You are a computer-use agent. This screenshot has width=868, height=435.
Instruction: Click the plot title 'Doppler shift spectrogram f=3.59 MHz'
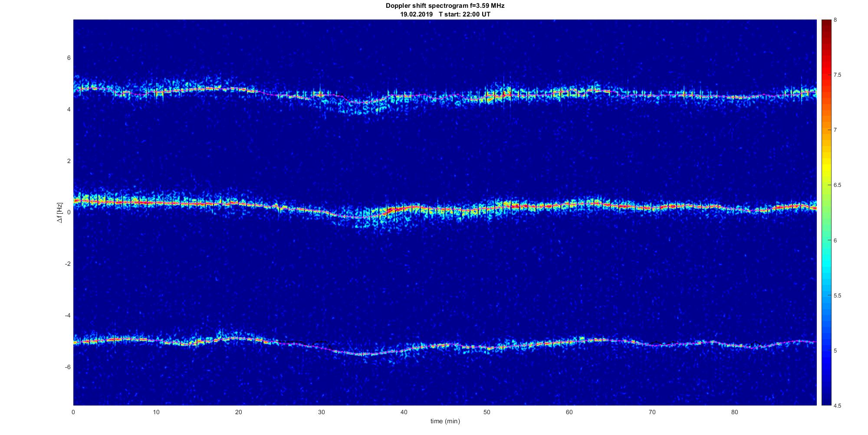pos(445,6)
